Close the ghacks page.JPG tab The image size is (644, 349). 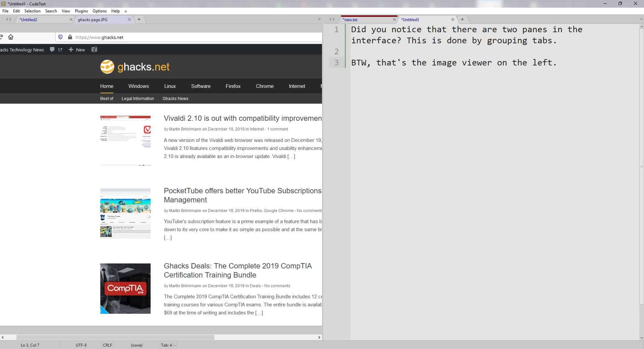coord(129,19)
